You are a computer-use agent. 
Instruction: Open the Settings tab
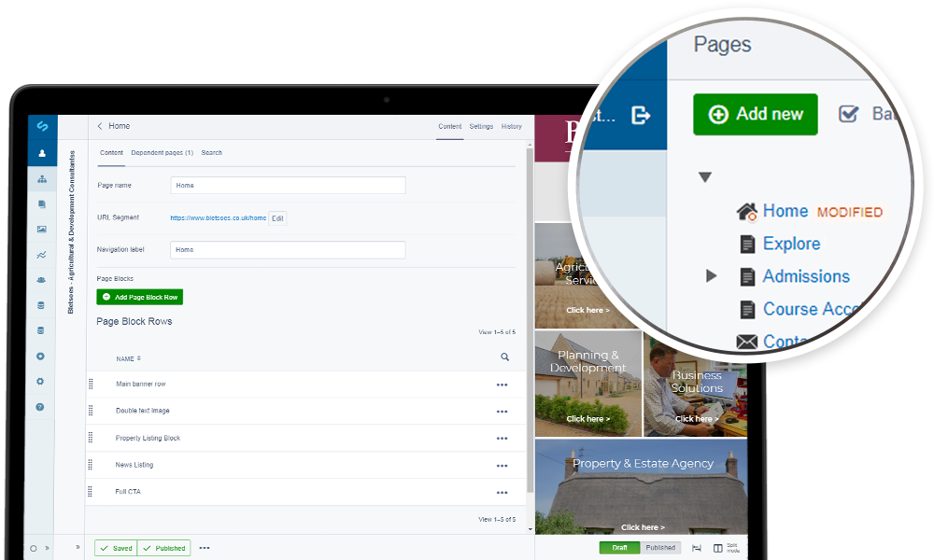481,126
